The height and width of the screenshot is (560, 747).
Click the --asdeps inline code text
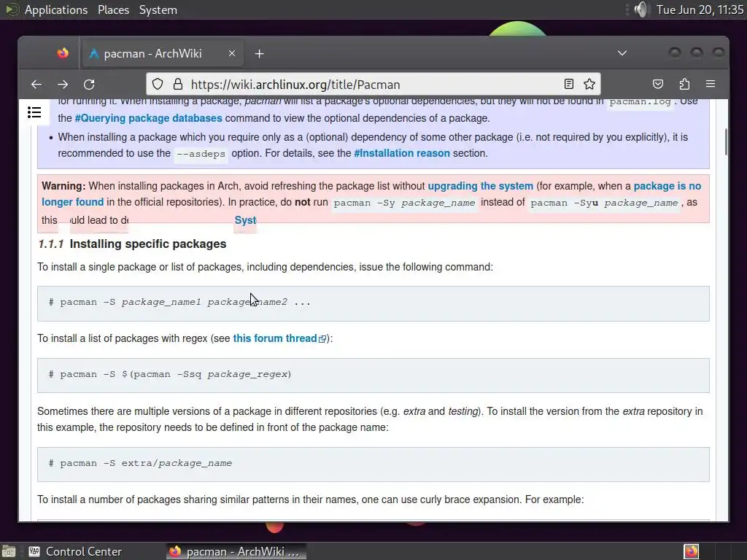point(201,154)
